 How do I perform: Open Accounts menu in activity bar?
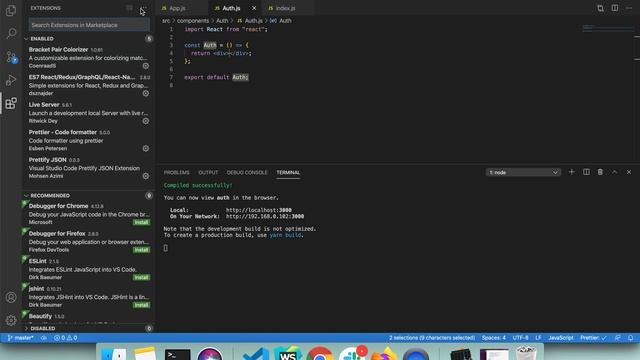(11, 297)
